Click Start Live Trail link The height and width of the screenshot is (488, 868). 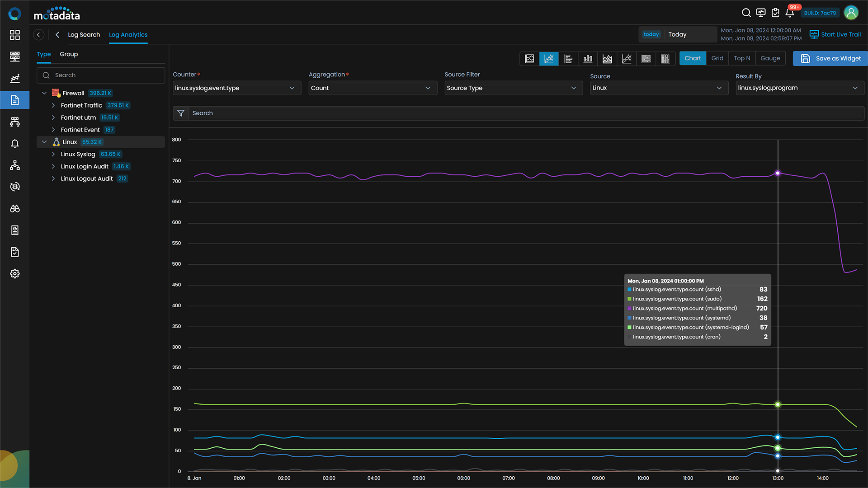[x=835, y=34]
